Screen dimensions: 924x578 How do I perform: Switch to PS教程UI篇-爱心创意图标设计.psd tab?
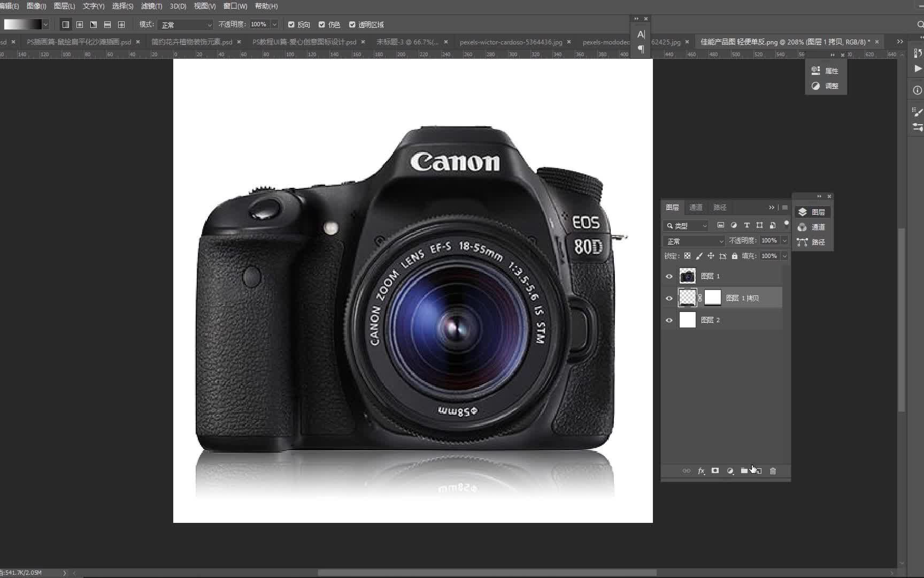[x=304, y=42]
